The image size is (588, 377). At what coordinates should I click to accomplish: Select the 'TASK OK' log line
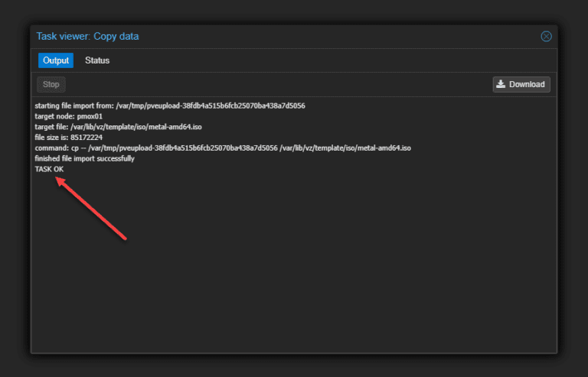point(49,169)
